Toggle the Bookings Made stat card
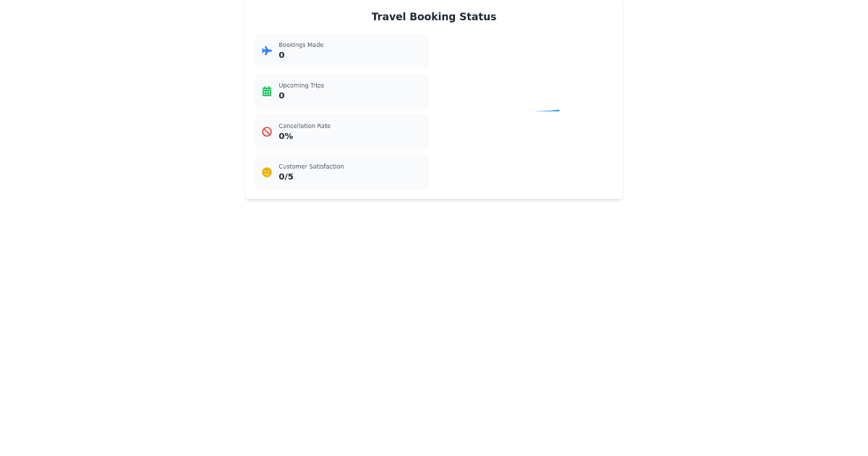Screen dimensions: 868x456 [x=341, y=51]
